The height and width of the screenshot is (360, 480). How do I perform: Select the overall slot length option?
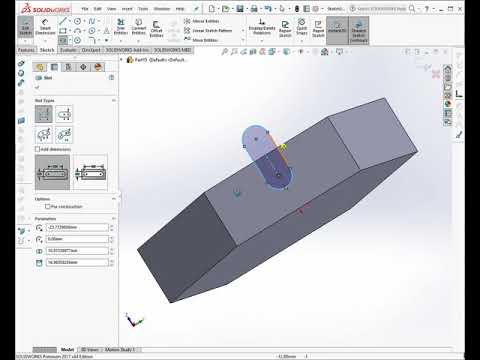[90, 172]
